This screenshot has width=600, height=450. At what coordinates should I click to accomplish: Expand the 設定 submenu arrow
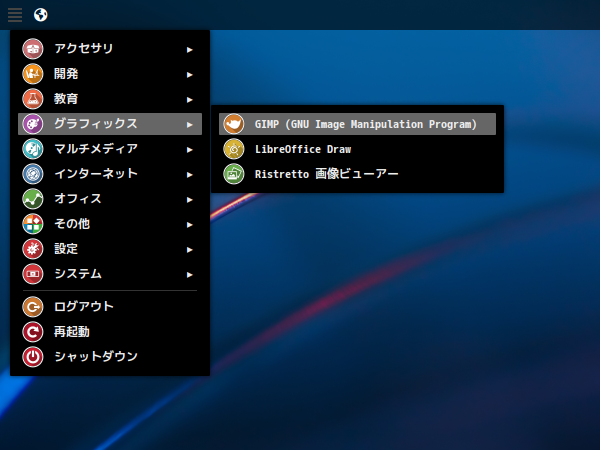tap(189, 250)
